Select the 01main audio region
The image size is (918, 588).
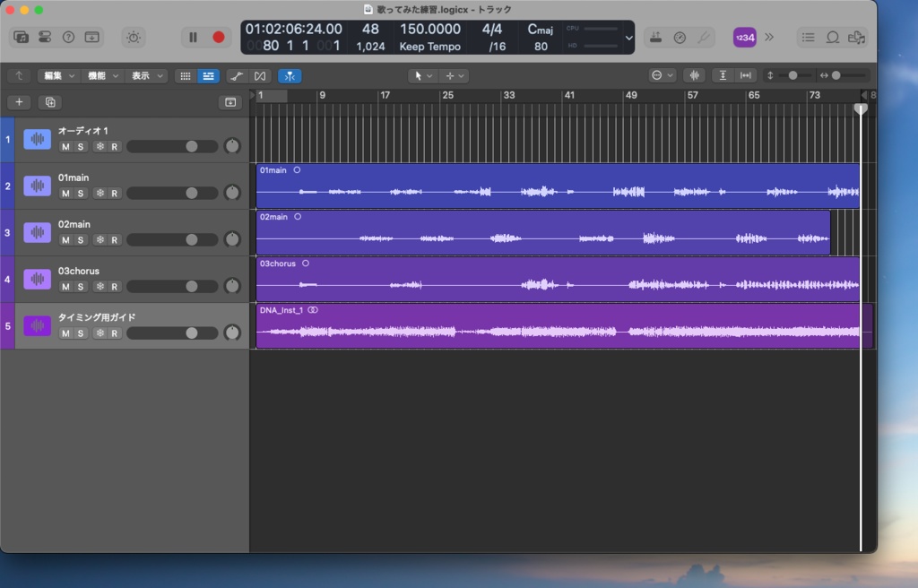(558, 186)
